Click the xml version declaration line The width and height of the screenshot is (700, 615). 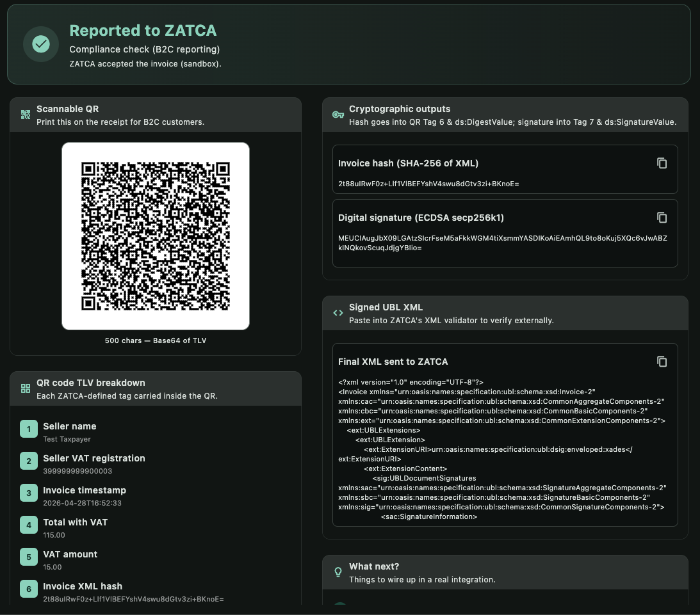point(411,382)
